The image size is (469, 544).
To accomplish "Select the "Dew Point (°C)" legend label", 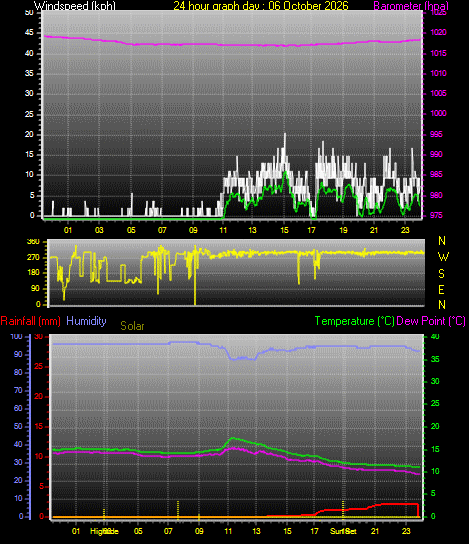I will click(431, 321).
